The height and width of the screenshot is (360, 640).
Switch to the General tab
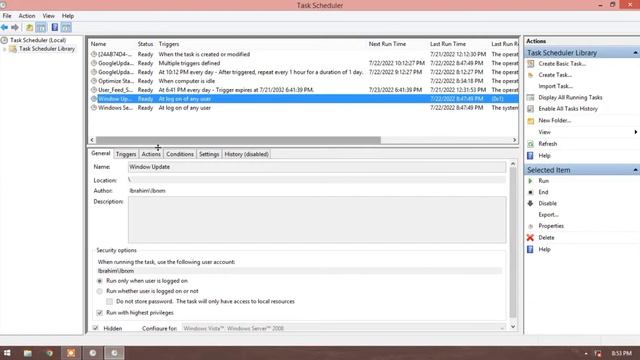(x=100, y=153)
